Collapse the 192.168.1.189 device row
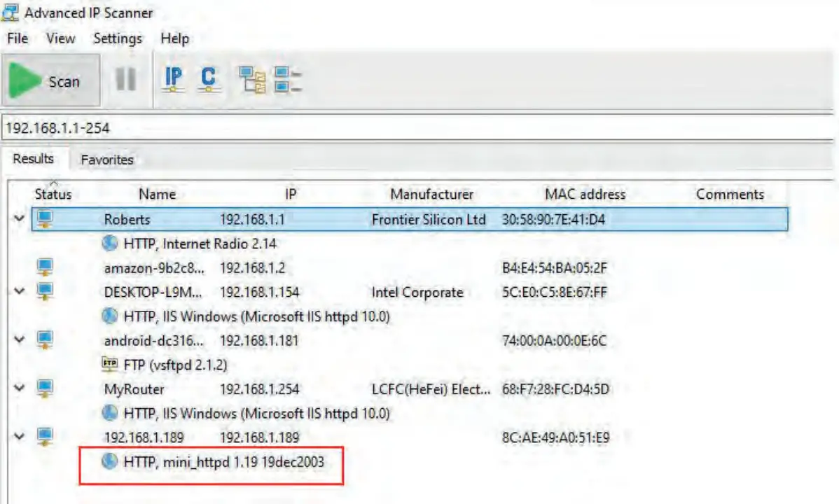This screenshot has width=839, height=504. click(x=20, y=436)
